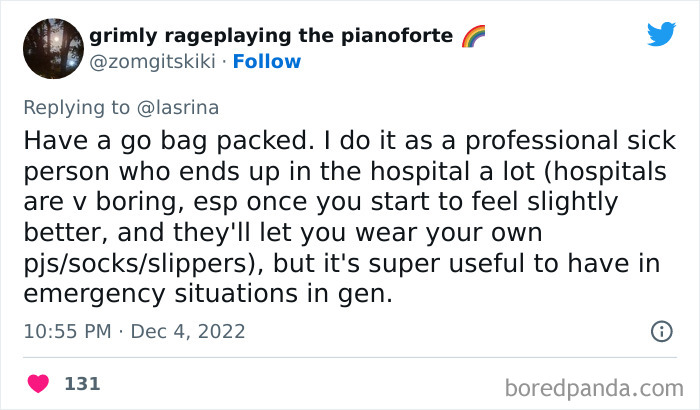700x410 pixels.
Task: Open the @lasrina mention
Action: [x=178, y=108]
